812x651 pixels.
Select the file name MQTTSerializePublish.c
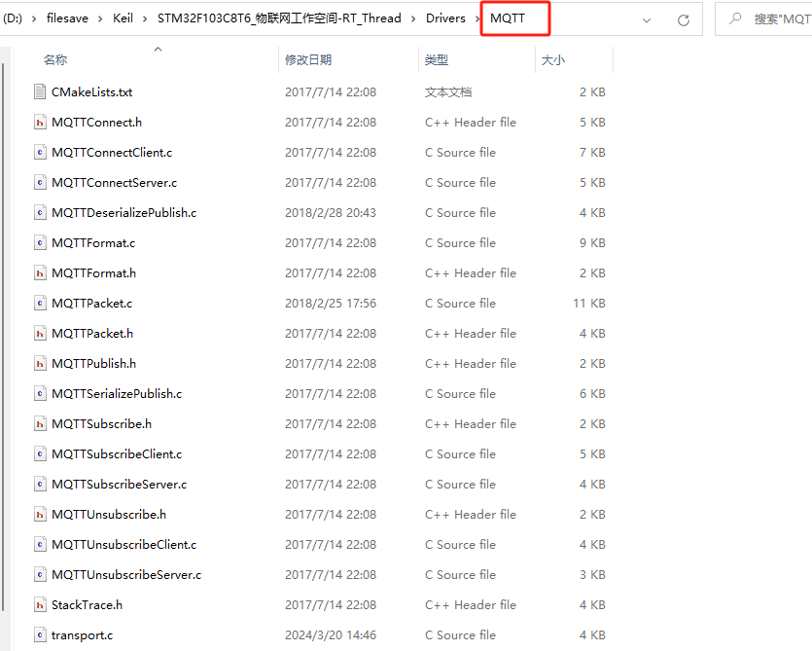point(117,393)
